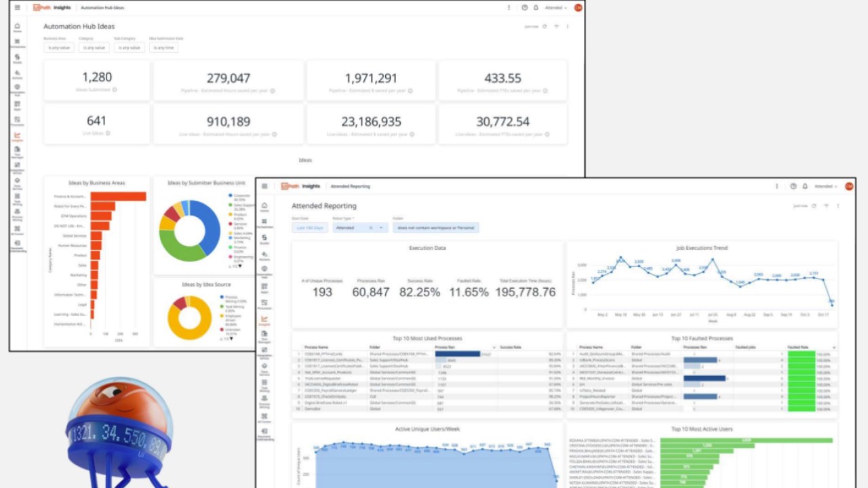Open the hamburger menu in Automation Hub Ideas window
This screenshot has width=868, height=488.
pos(17,7)
